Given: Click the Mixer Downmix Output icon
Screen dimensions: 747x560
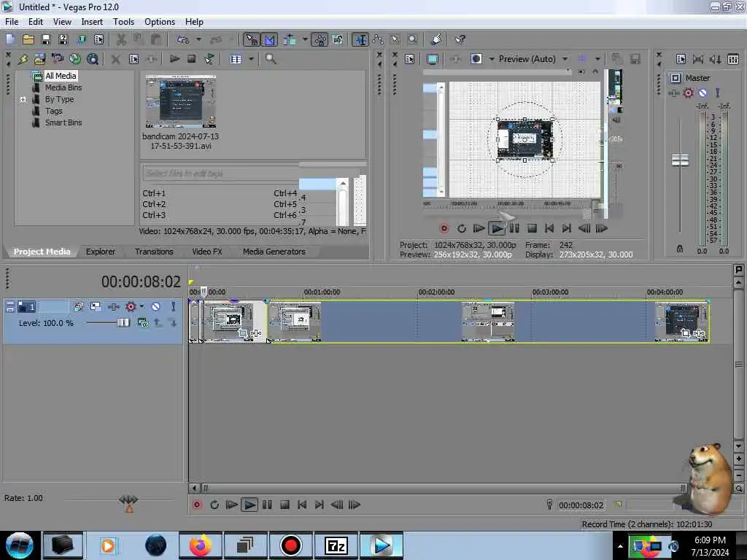Looking at the screenshot, I should (698, 59).
